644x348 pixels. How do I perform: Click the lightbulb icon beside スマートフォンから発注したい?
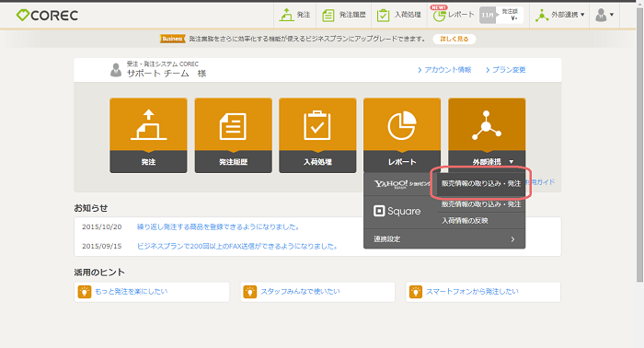pyautogui.click(x=416, y=292)
